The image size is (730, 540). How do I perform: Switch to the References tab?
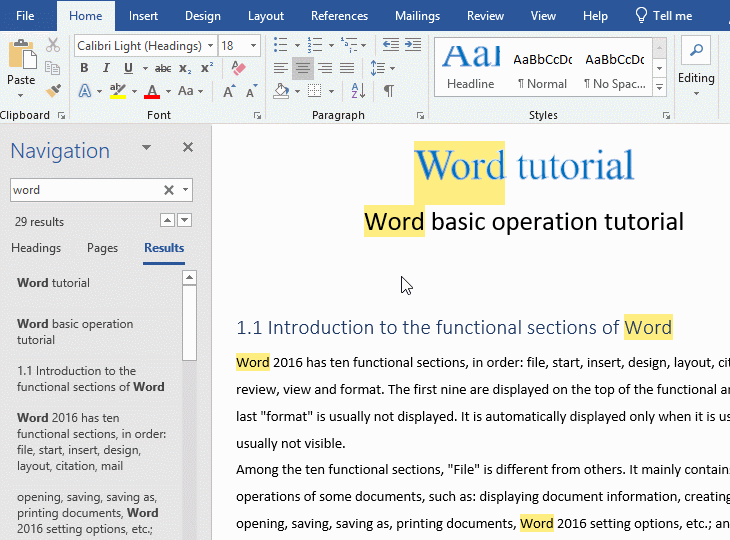(339, 16)
